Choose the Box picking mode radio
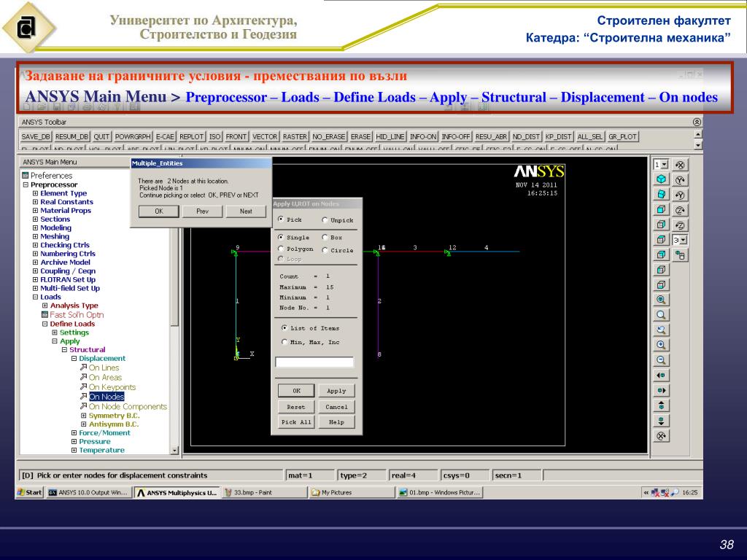 tap(325, 237)
